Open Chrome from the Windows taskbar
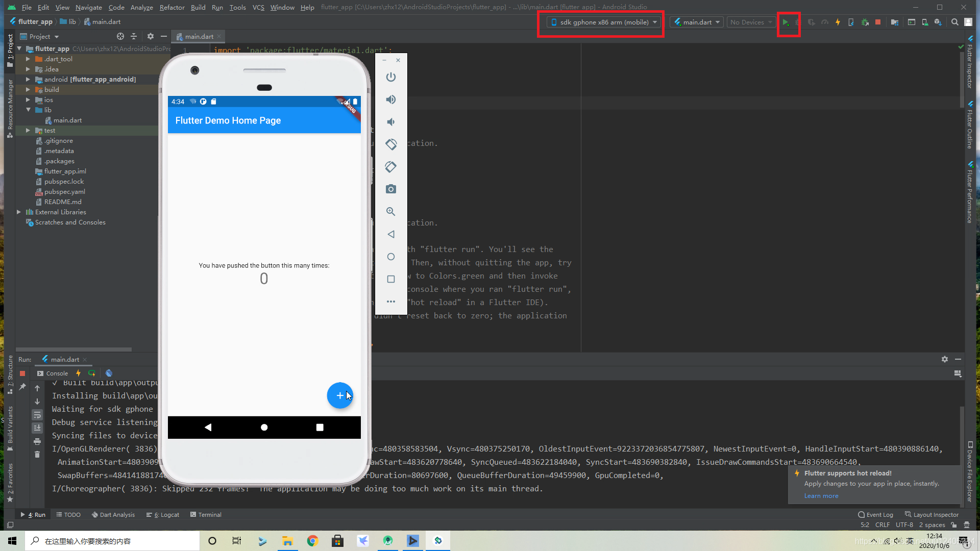The width and height of the screenshot is (980, 551). [x=312, y=541]
